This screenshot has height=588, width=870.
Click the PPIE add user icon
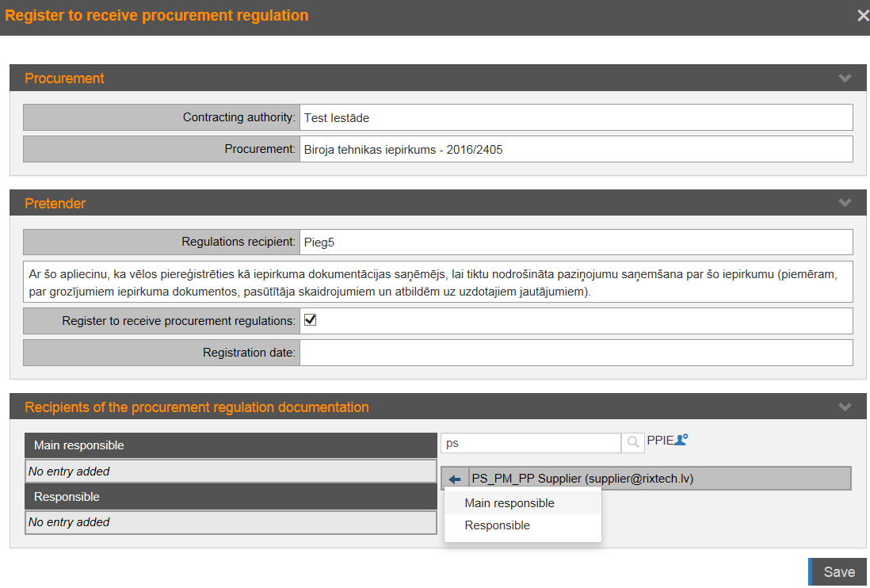(681, 440)
